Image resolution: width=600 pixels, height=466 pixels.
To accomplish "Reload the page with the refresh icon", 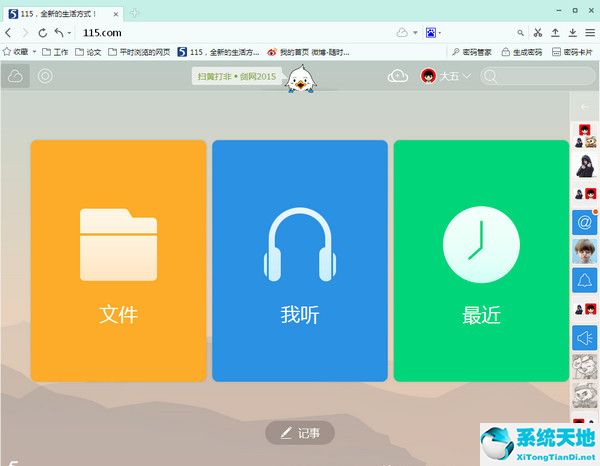I will pyautogui.click(x=42, y=33).
